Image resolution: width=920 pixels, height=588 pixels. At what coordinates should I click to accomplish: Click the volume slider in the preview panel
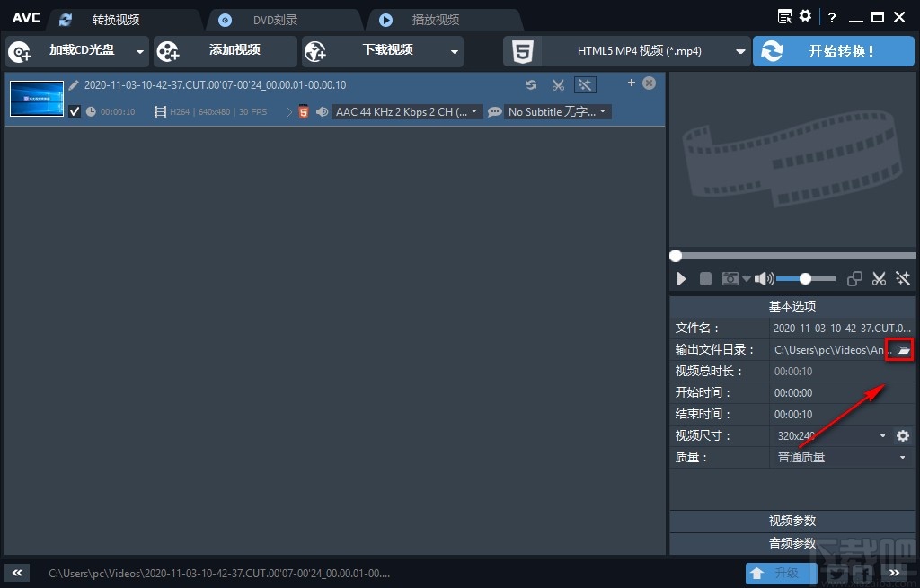pos(804,279)
